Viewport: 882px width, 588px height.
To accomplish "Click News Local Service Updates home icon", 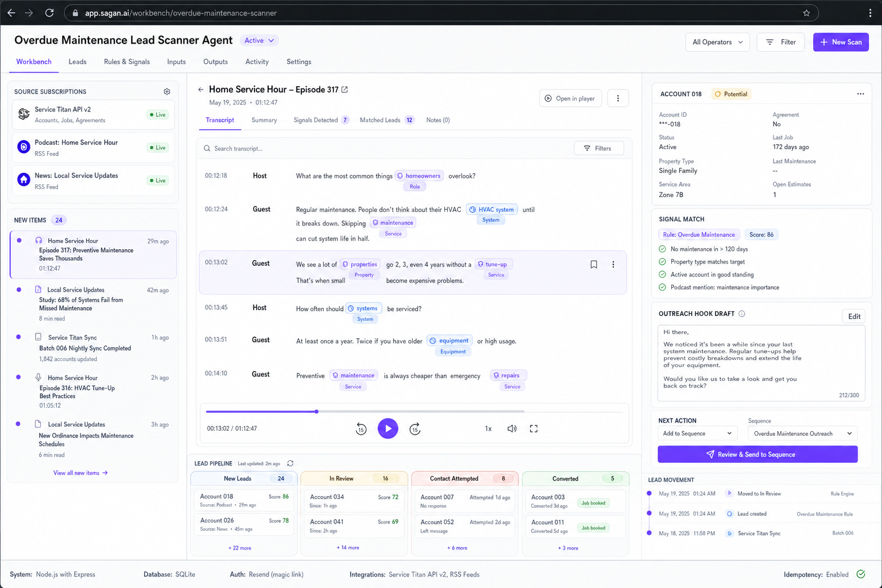I will click(x=24, y=180).
